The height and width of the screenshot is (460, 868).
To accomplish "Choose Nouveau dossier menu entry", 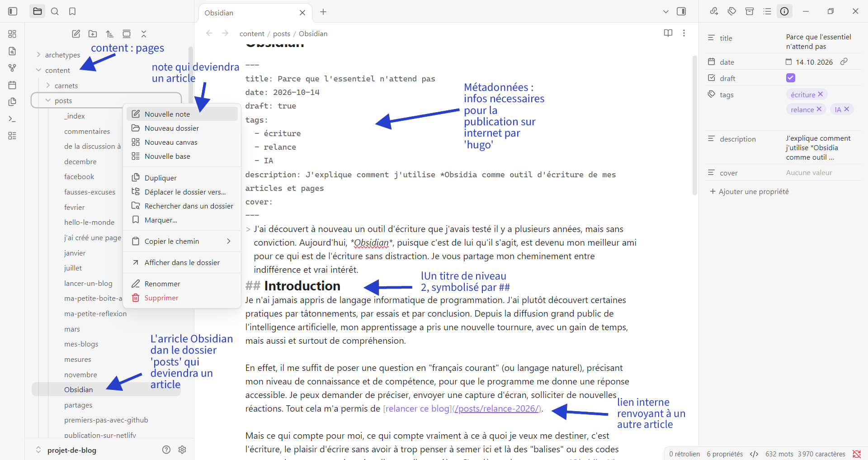I will click(x=182, y=128).
